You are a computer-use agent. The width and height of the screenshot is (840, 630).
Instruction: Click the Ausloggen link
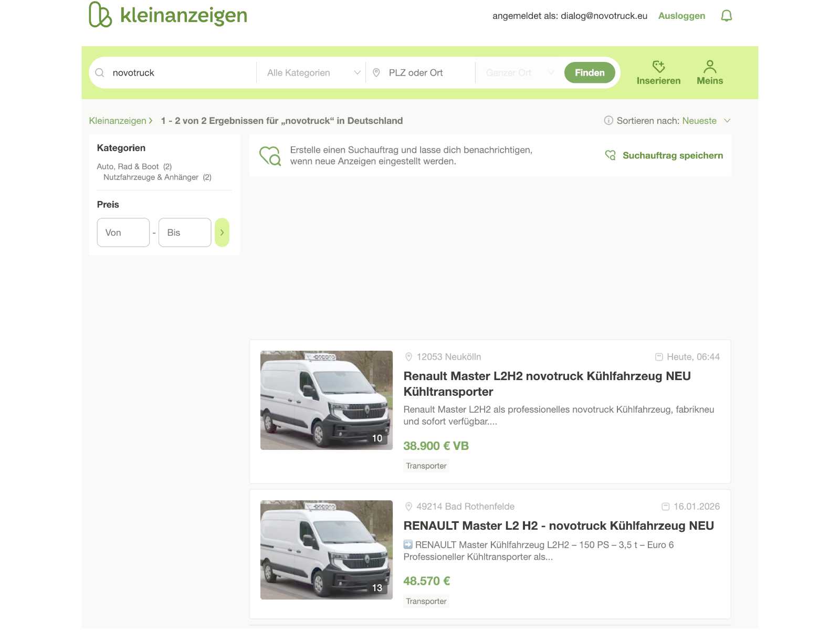[681, 16]
